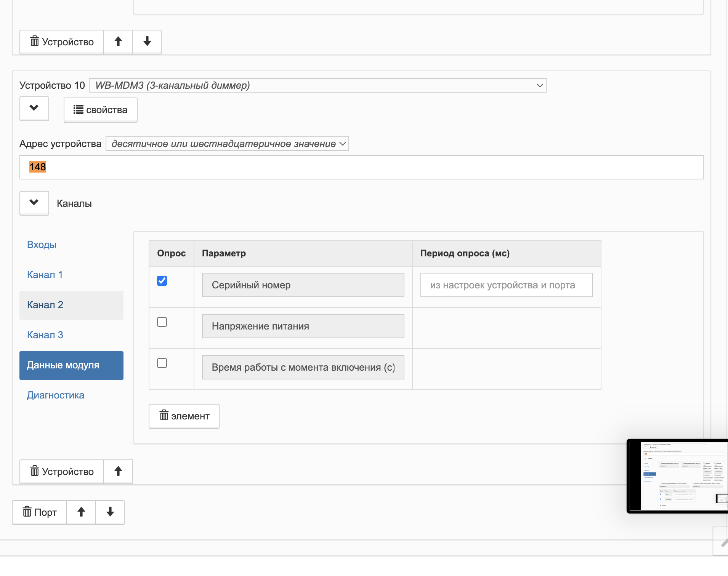Open the WB-MDM3 device type dropdown

point(317,85)
